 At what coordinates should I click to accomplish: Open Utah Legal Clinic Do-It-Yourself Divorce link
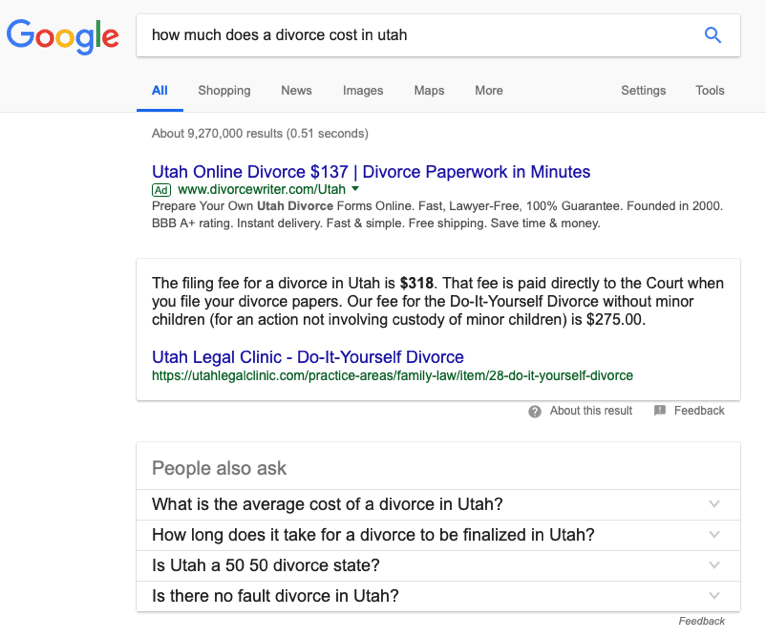pyautogui.click(x=308, y=357)
